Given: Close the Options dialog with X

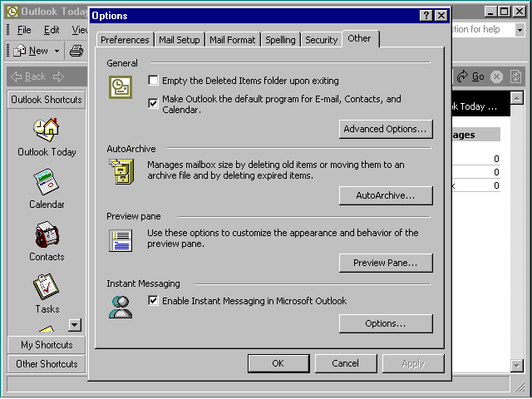Looking at the screenshot, I should pos(441,16).
